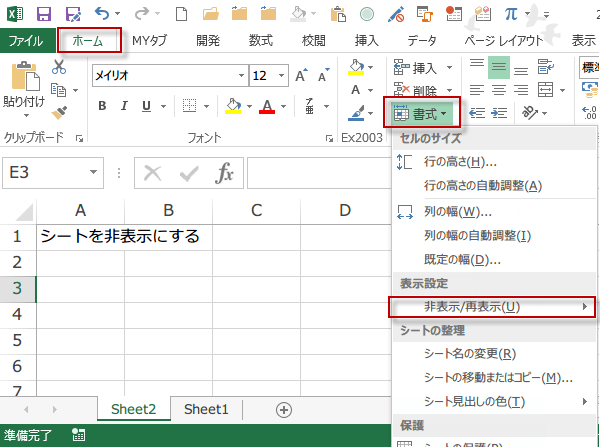This screenshot has width=600, height=447.
Task: Click the text orientation icon
Action: tap(530, 113)
